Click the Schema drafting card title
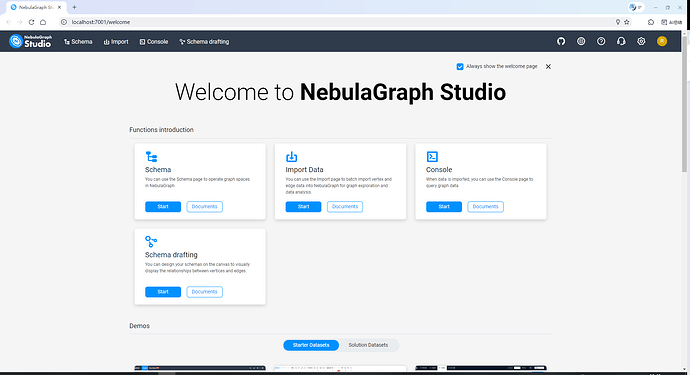Viewport: 690px width, 375px height. [x=171, y=255]
